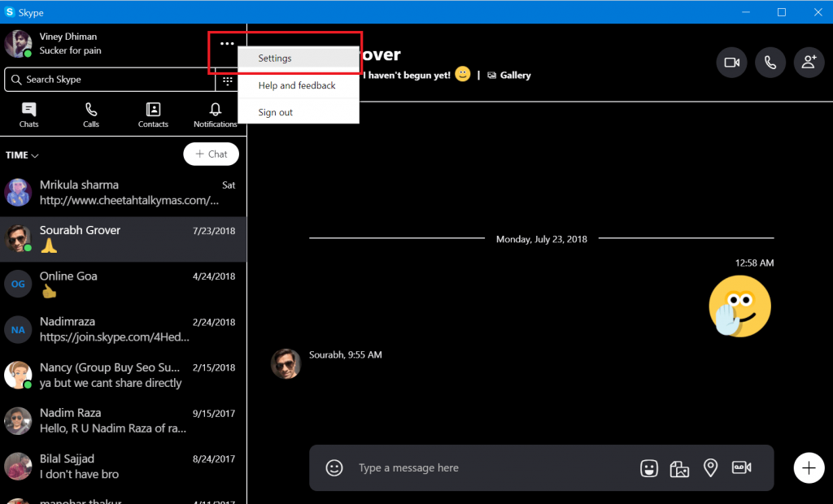Close the Skype window

click(818, 11)
